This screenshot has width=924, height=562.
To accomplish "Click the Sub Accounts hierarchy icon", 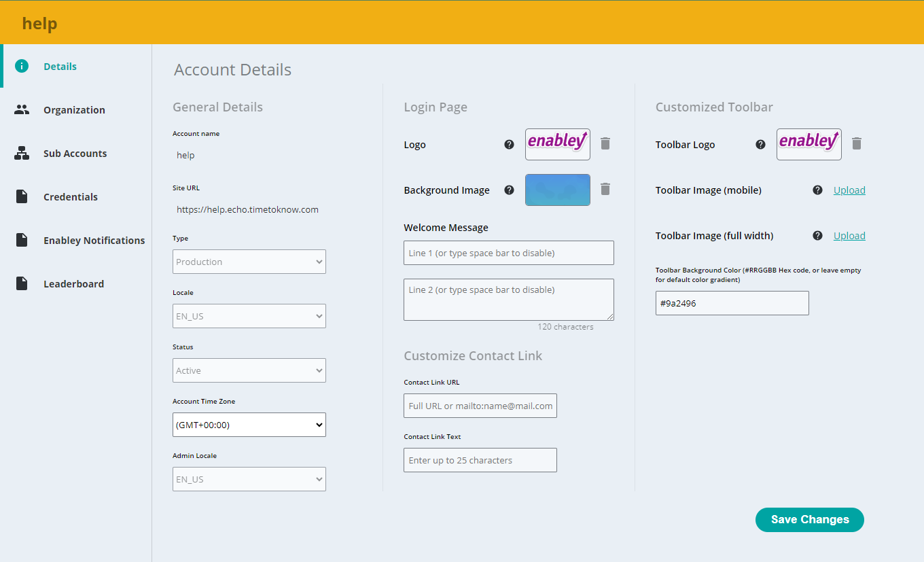I will click(x=22, y=153).
